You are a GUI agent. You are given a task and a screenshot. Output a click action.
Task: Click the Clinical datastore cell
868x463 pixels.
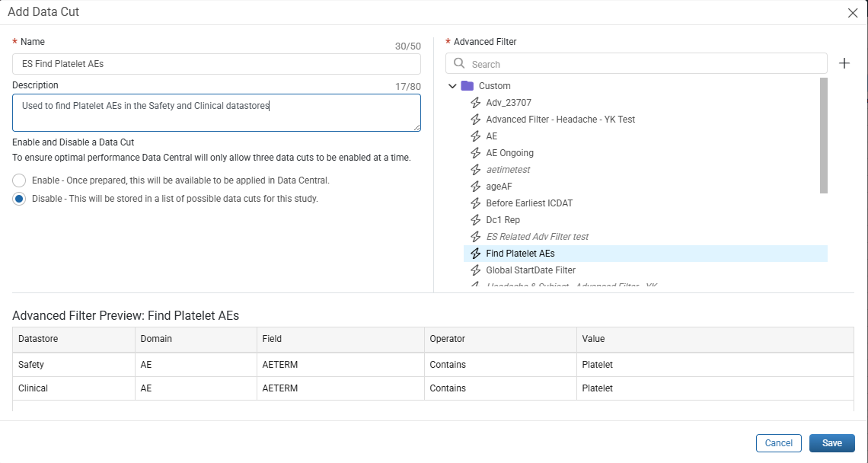point(74,388)
